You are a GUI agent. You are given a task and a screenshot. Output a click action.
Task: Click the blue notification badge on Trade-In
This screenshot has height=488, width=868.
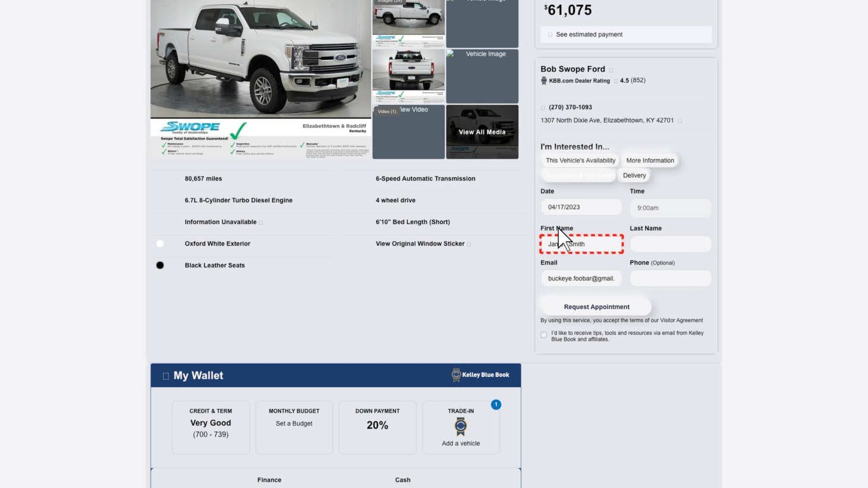pos(496,405)
